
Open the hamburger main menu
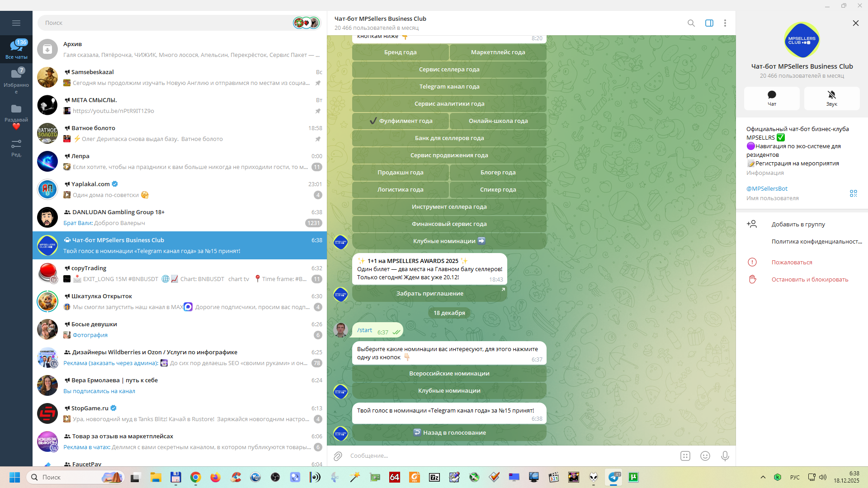16,23
